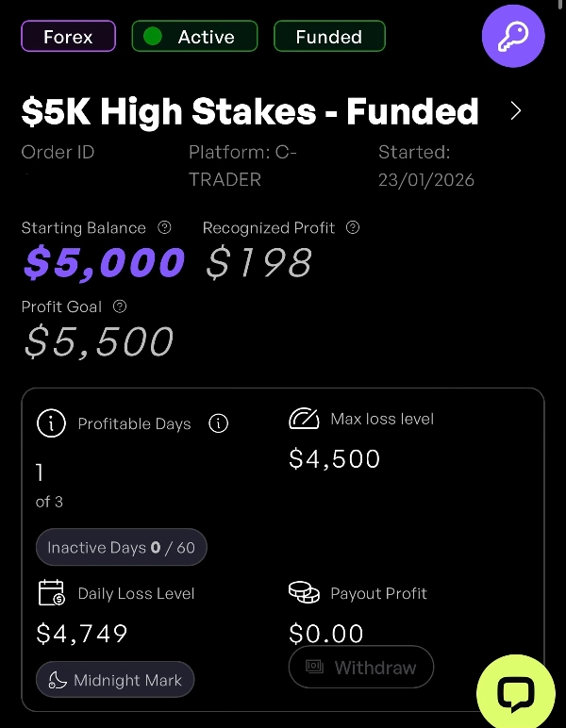
Task: Click the Profit Goal help icon
Action: (x=120, y=306)
